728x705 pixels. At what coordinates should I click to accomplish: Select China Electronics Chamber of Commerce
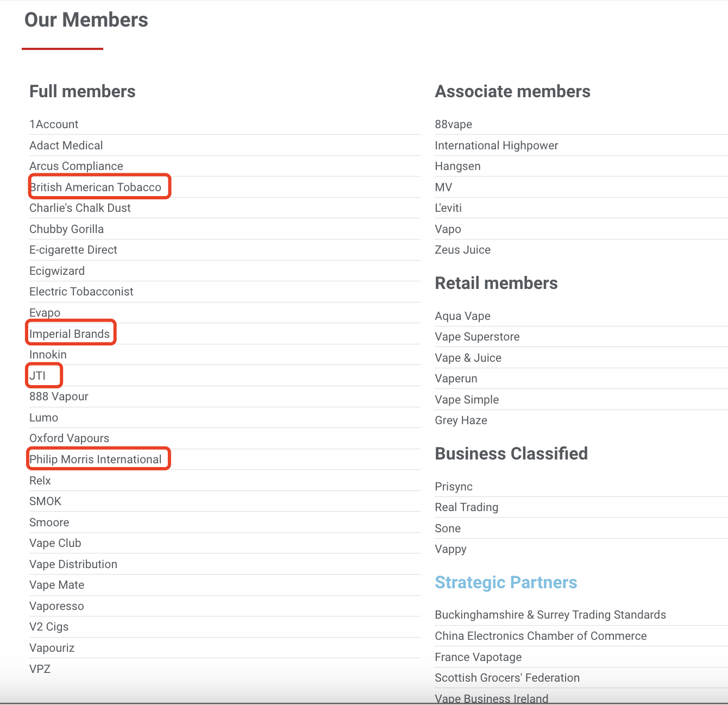pyautogui.click(x=541, y=636)
